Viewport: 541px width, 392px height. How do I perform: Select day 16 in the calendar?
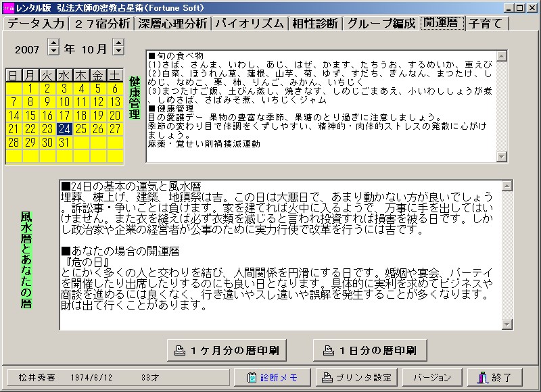point(47,116)
